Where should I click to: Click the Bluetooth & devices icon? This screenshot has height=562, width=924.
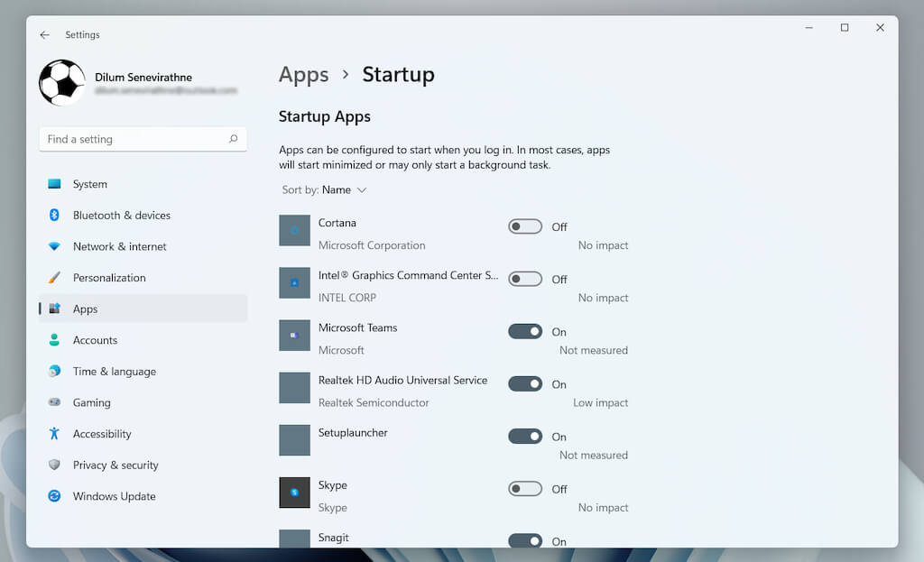pyautogui.click(x=54, y=216)
